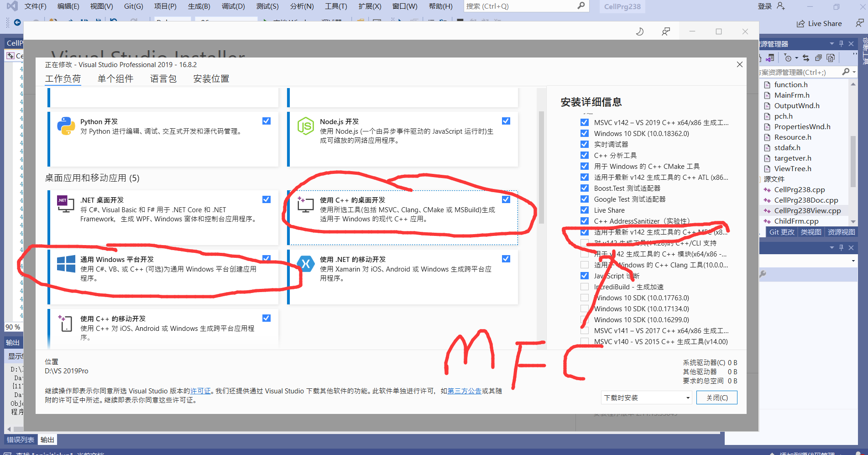
Task: Click the Solution Explorer switch views icon
Action: point(770,58)
